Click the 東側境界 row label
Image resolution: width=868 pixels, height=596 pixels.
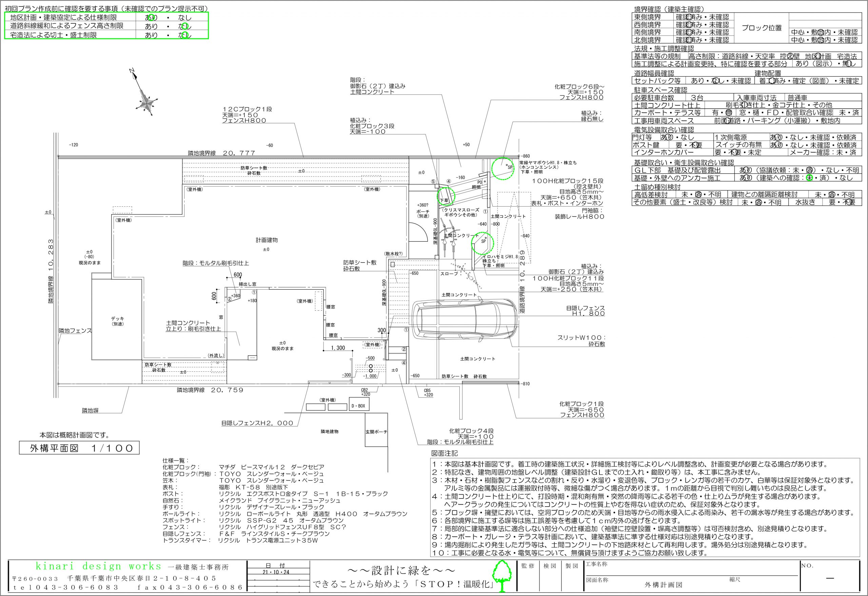(647, 17)
